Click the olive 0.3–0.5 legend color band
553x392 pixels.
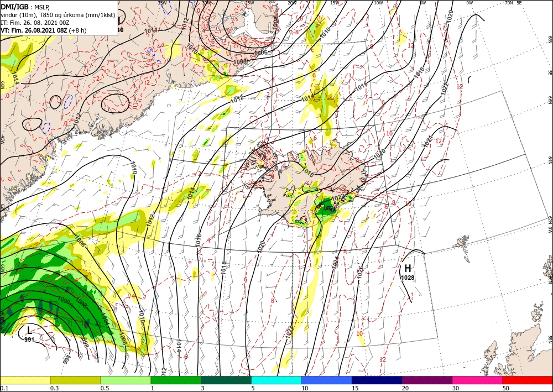[75, 380]
